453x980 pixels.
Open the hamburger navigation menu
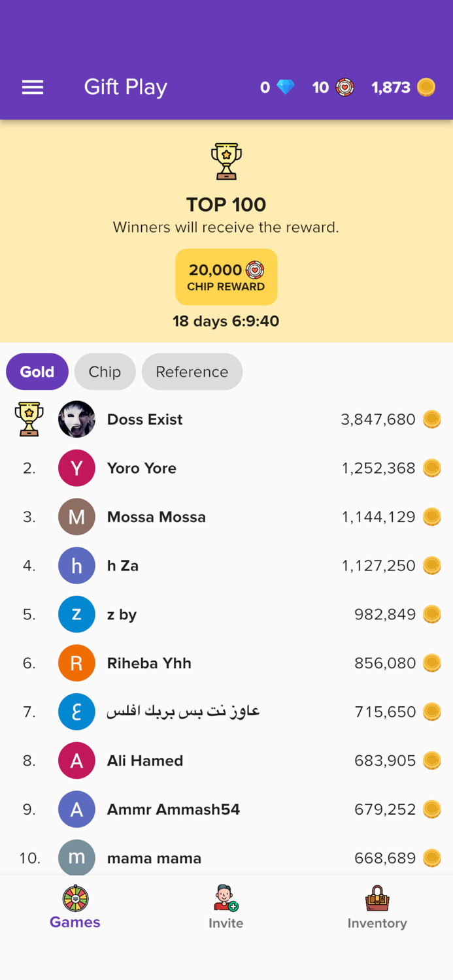coord(32,86)
